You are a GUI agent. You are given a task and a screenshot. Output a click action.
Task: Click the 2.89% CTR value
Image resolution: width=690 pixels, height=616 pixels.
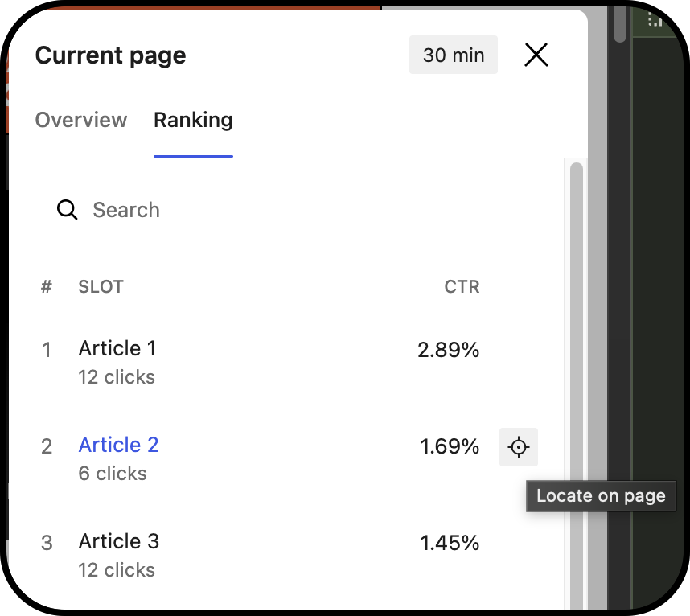click(x=448, y=351)
